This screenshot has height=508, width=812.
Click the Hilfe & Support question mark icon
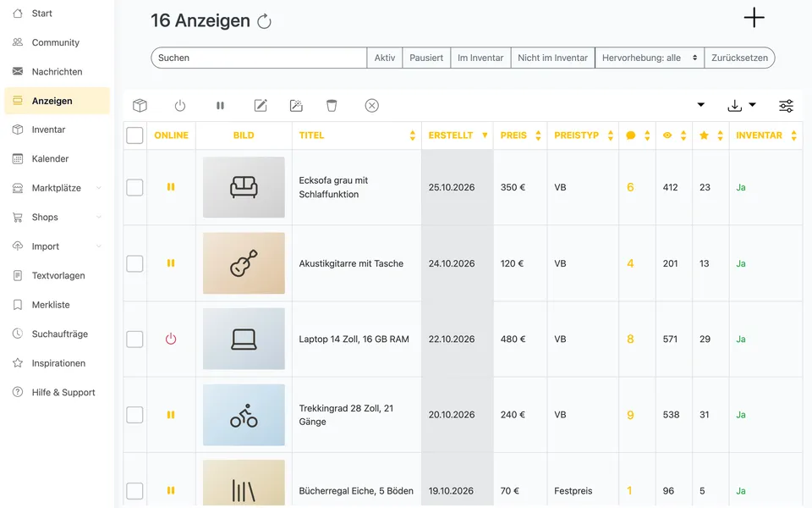pyautogui.click(x=18, y=392)
